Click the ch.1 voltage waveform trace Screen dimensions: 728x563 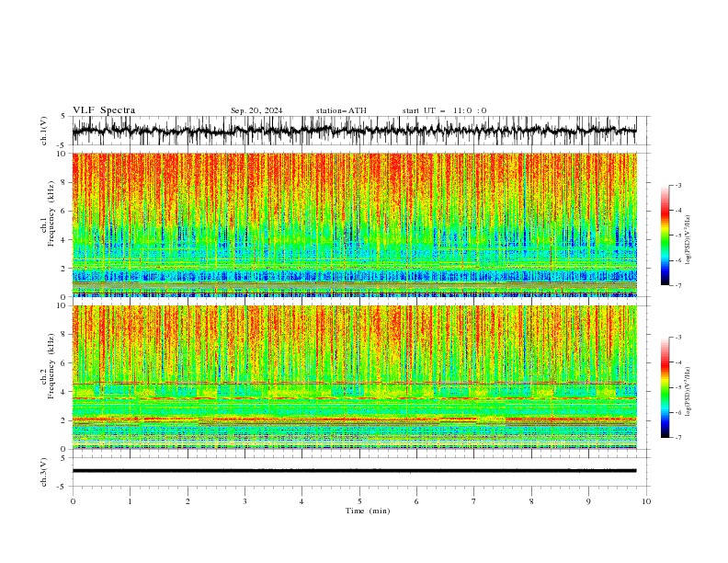point(354,131)
